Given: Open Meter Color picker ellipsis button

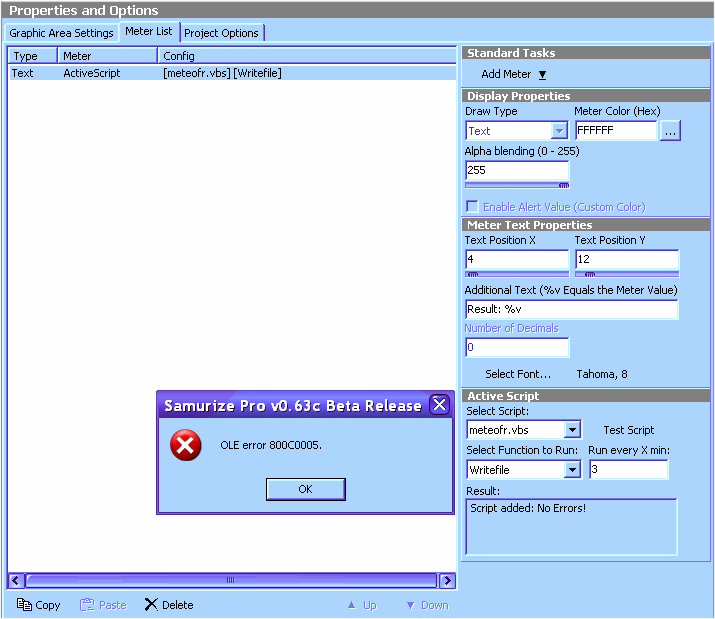Looking at the screenshot, I should pyautogui.click(x=670, y=131).
